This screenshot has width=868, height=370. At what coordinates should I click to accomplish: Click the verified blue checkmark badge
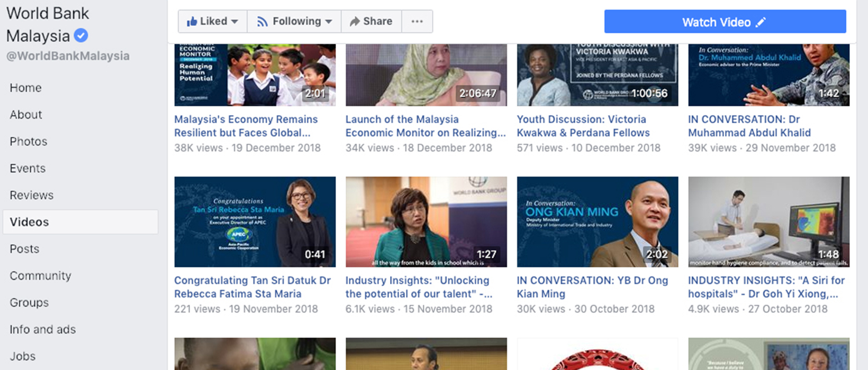click(81, 36)
